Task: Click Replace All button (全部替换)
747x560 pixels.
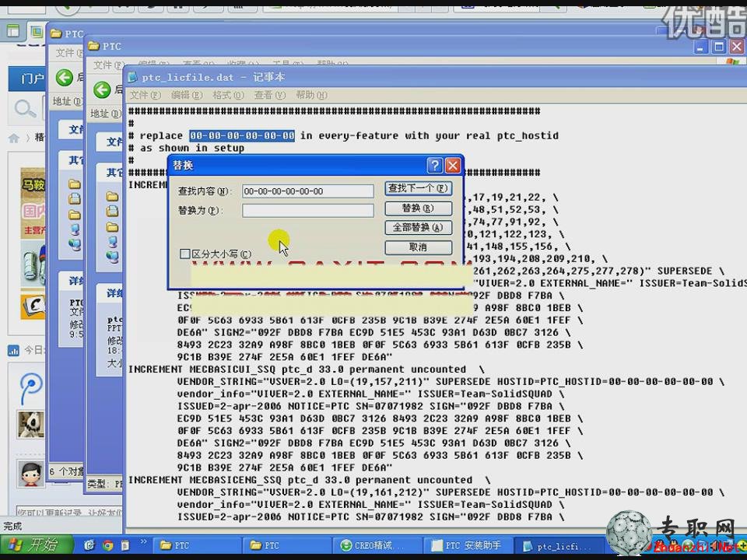Action: tap(418, 228)
